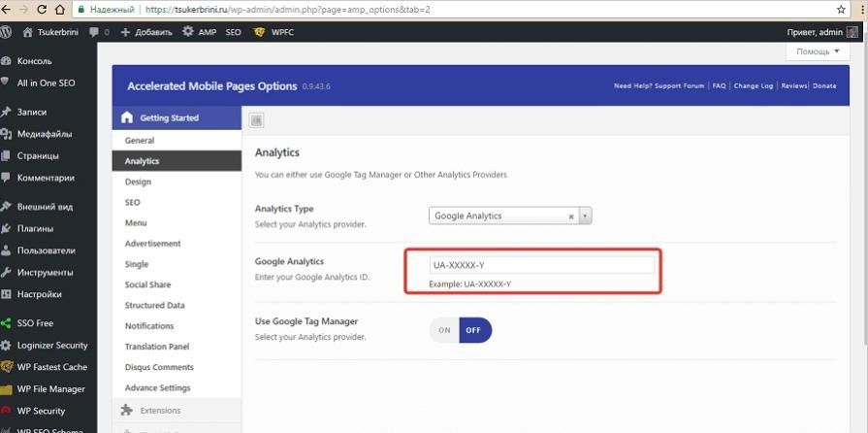This screenshot has height=433, width=868.
Task: Click the Пользователи user icon
Action: (x=6, y=250)
